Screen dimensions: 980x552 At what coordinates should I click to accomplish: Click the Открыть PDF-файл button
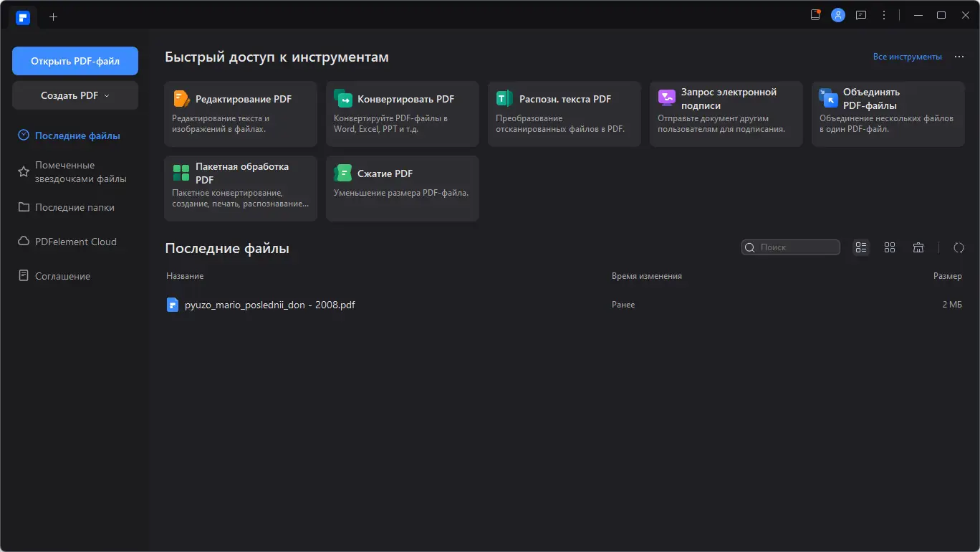pos(75,61)
